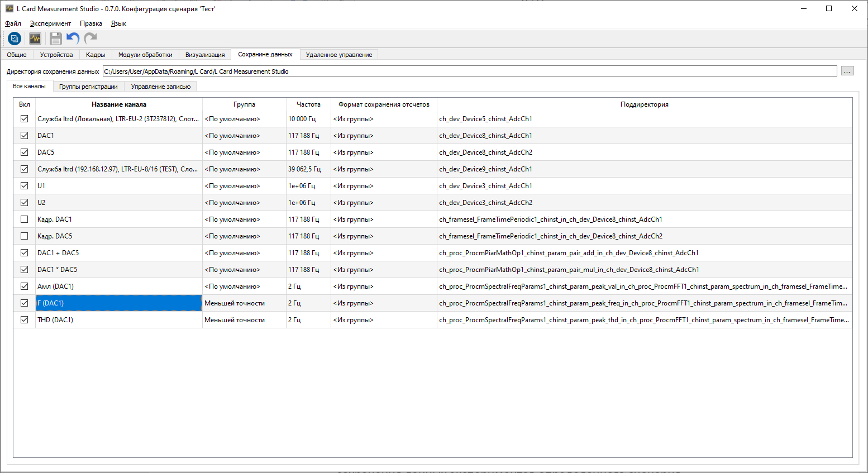Open save format cell for U1 row
The height and width of the screenshot is (473, 868).
pyautogui.click(x=383, y=186)
